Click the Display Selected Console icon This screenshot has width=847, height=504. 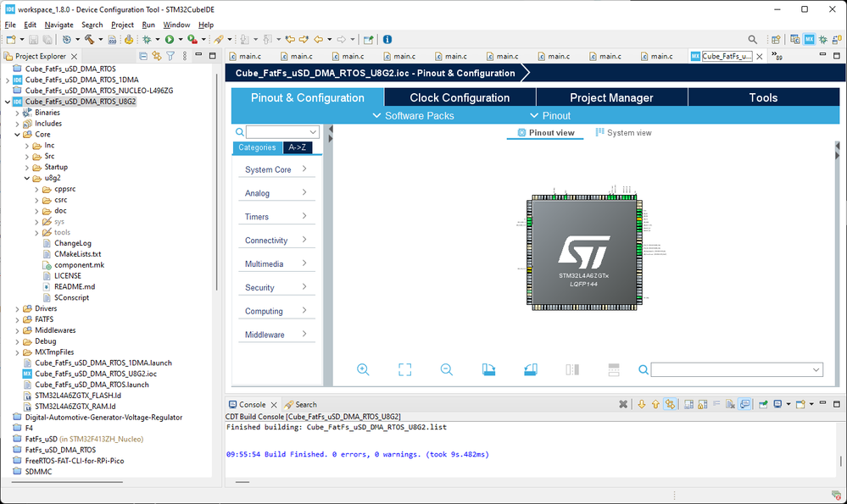pos(777,404)
